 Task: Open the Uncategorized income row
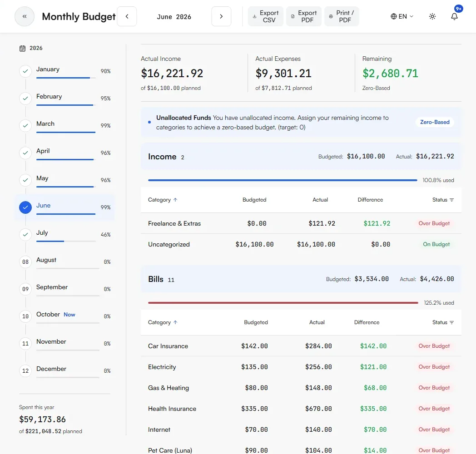click(301, 244)
